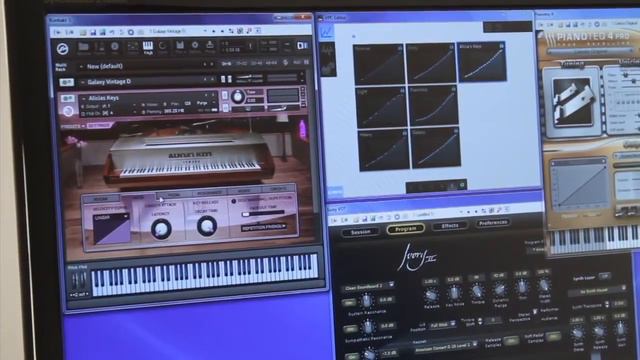Toggle Release Samples On button in Ivory
Screen dimensions: 640x360
coord(511,340)
